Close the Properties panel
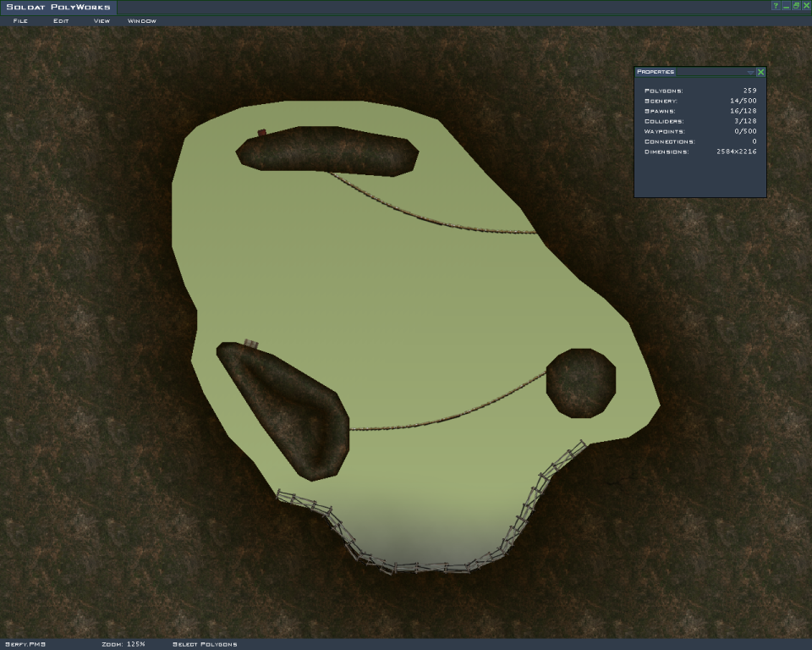This screenshot has height=650, width=812. (760, 72)
